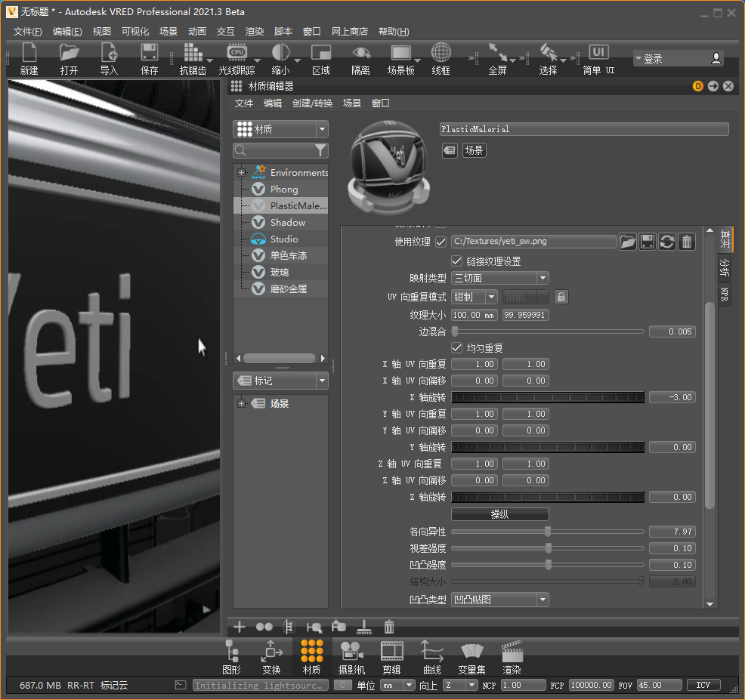
Task: Select the 磨砂金属 material
Action: [289, 288]
